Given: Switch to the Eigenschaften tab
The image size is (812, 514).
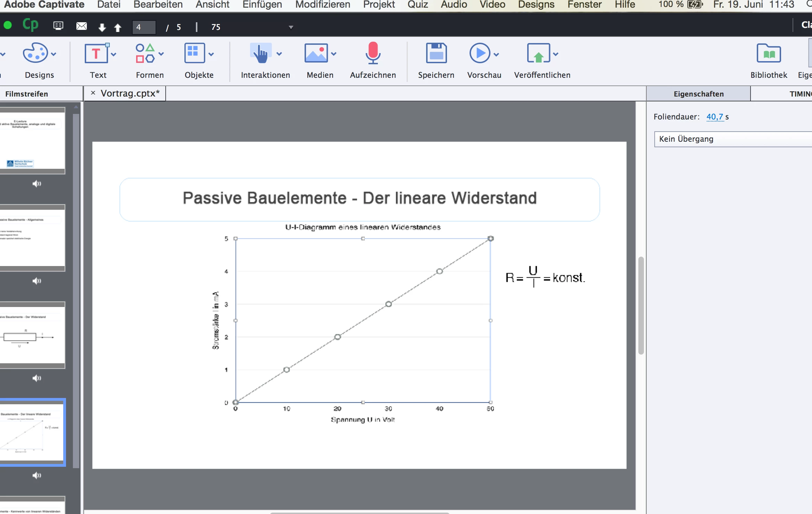Looking at the screenshot, I should click(698, 94).
